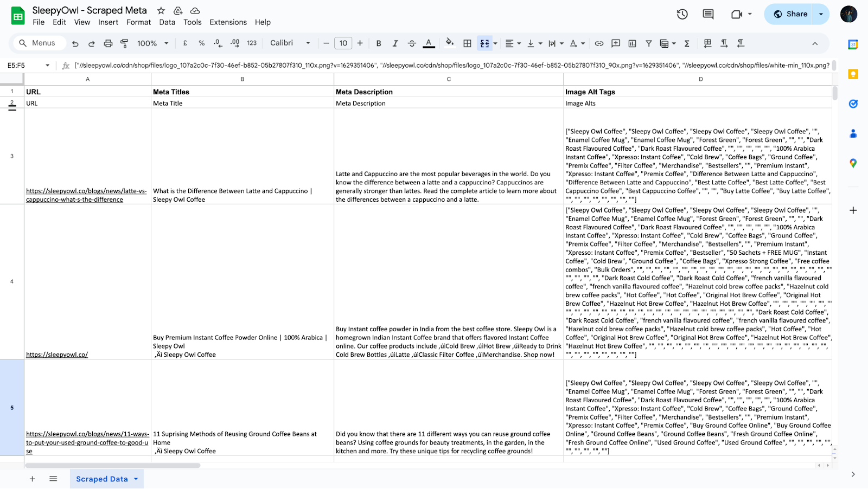Open the latte-vs-cappuccino blog link
This screenshot has width=868, height=489.
coord(86,195)
